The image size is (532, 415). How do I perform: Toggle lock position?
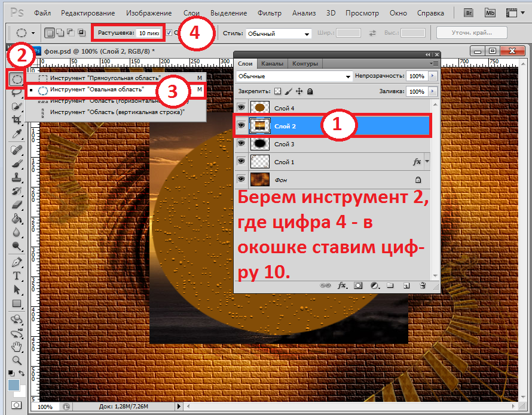tap(299, 91)
